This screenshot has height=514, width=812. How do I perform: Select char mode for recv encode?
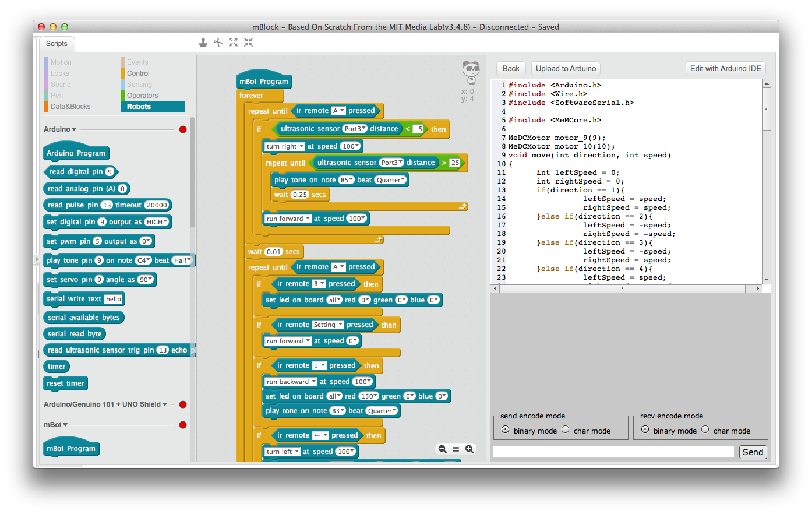pos(705,429)
